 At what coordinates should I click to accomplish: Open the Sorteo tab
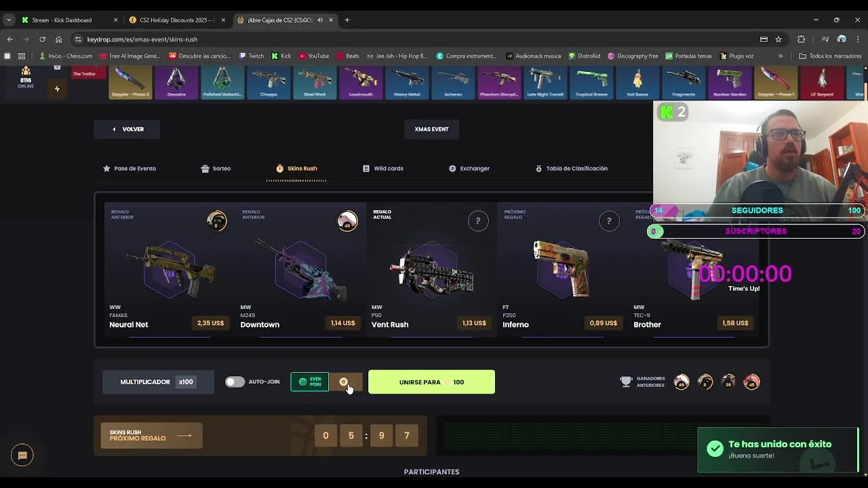(216, 168)
